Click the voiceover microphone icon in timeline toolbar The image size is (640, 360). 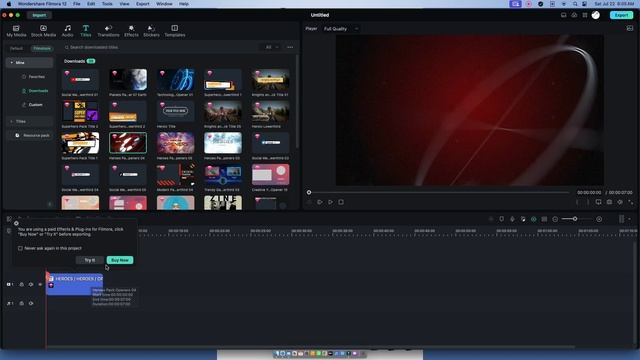pos(512,219)
